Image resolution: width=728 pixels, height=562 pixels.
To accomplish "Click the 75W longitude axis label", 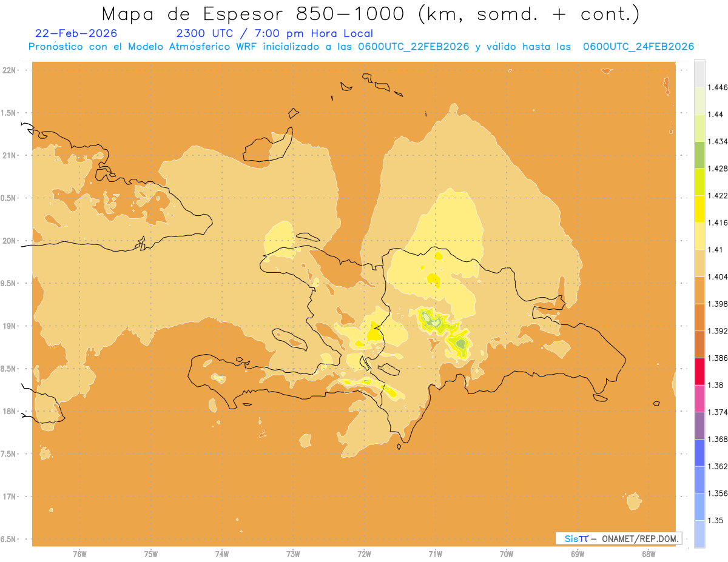I will point(151,554).
